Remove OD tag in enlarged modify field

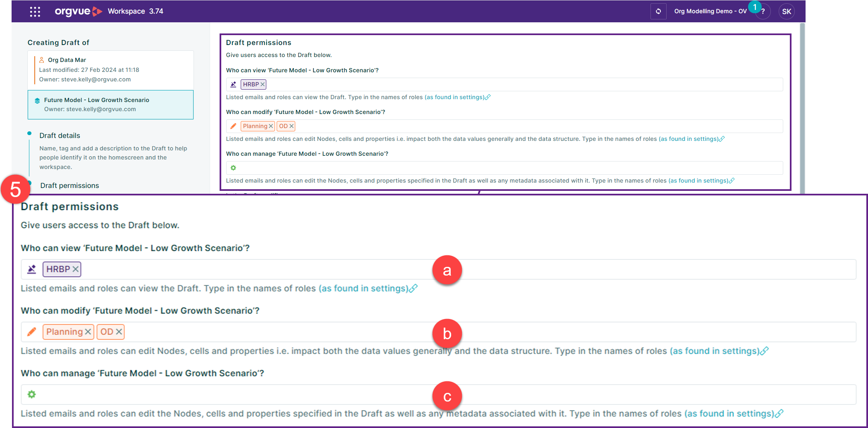click(119, 332)
